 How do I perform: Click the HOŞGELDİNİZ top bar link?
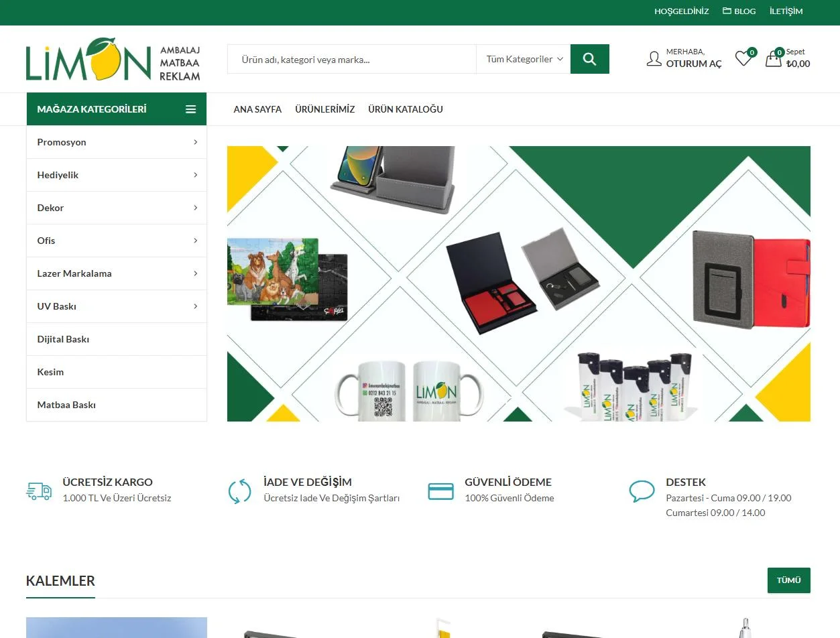(x=681, y=11)
